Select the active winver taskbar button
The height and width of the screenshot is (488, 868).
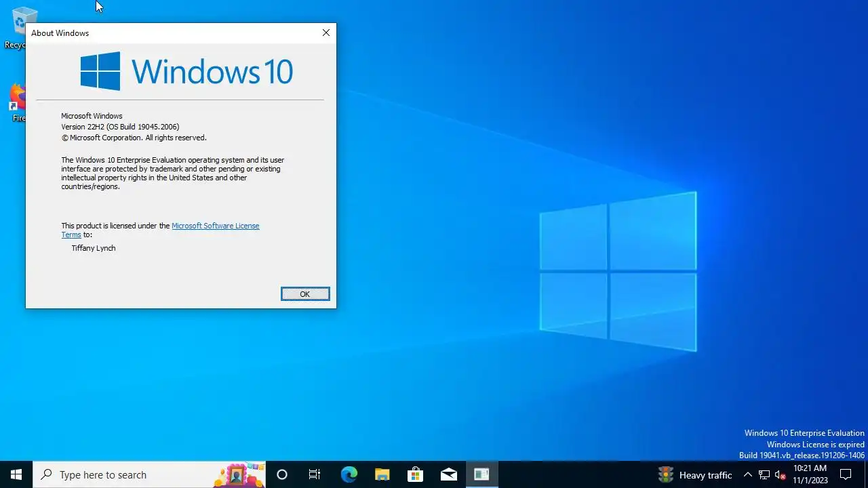click(481, 474)
